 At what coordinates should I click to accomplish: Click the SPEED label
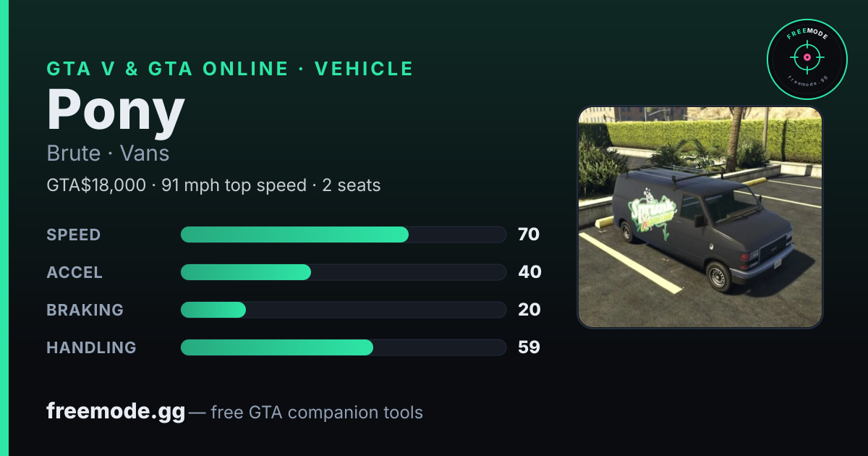74,235
